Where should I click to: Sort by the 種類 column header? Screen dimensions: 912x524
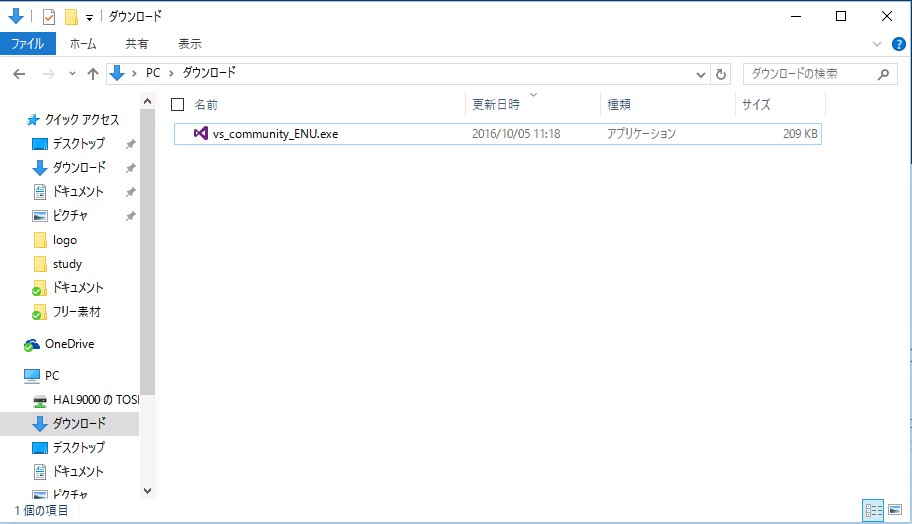(x=619, y=105)
